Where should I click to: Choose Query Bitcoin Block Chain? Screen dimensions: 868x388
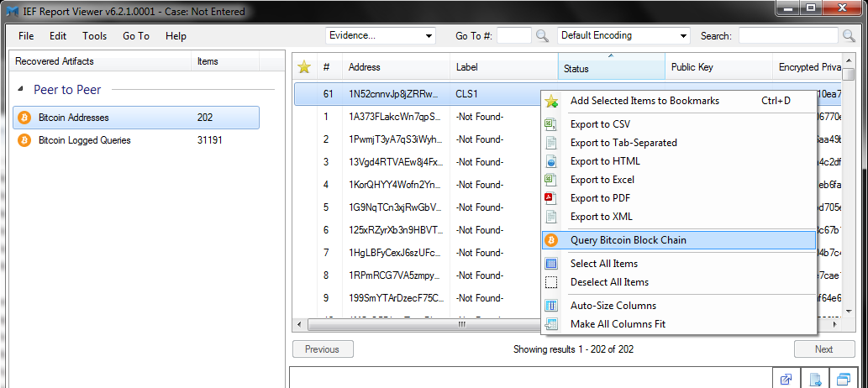tap(679, 240)
